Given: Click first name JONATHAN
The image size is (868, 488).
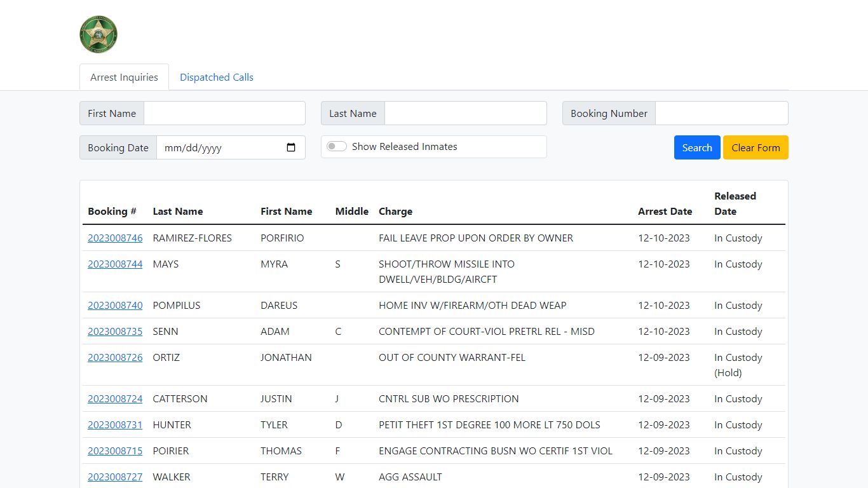Looking at the screenshot, I should [286, 358].
